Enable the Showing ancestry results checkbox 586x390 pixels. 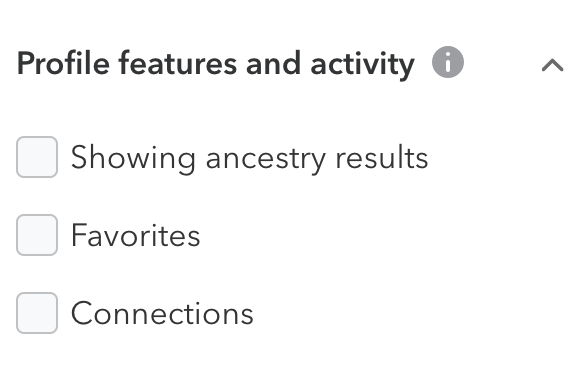click(x=37, y=157)
